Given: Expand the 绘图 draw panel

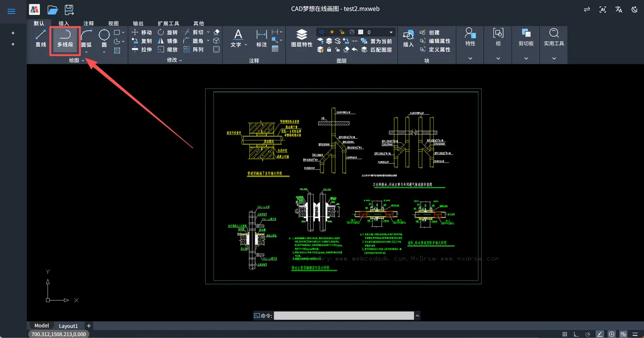Looking at the screenshot, I should coord(77,60).
